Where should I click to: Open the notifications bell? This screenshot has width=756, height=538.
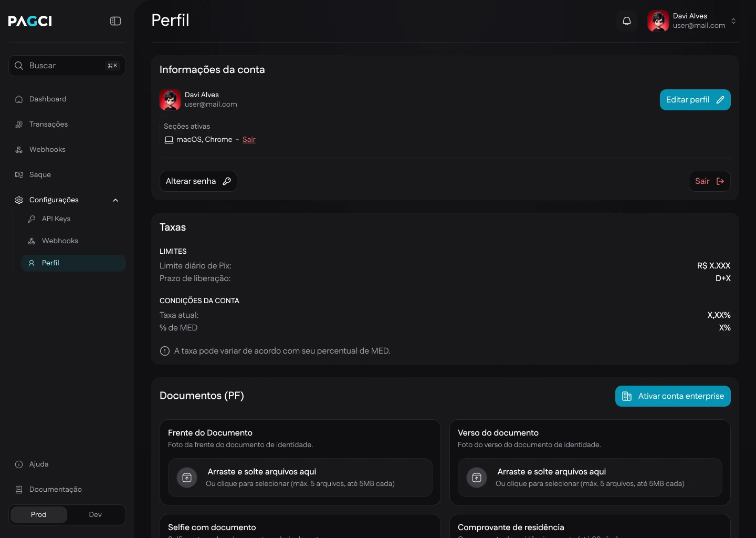pyautogui.click(x=627, y=21)
